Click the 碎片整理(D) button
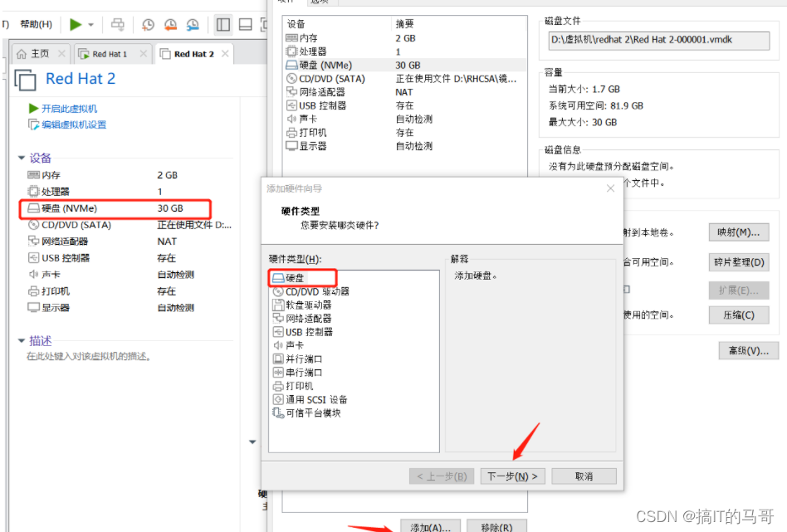The image size is (787, 532). pos(739,262)
